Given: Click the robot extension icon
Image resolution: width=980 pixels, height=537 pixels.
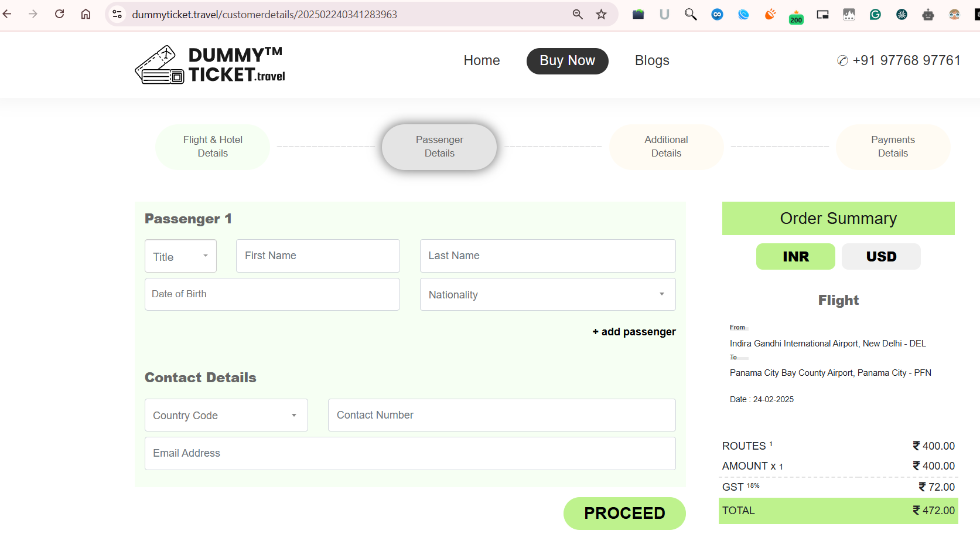Looking at the screenshot, I should (x=928, y=14).
